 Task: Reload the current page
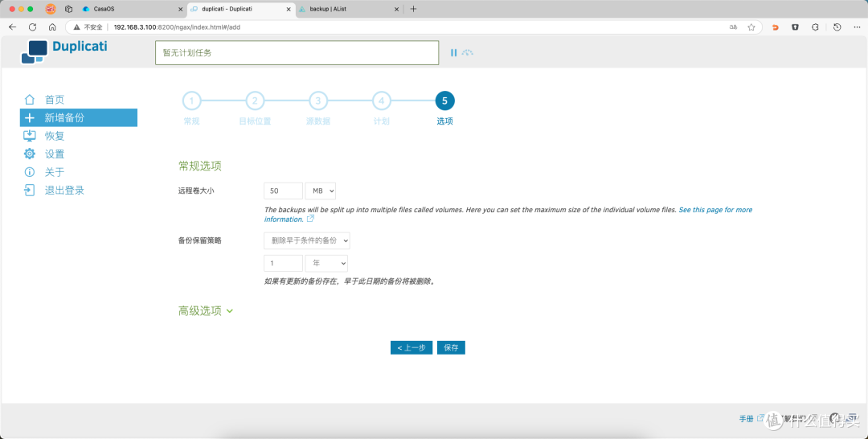[x=33, y=27]
